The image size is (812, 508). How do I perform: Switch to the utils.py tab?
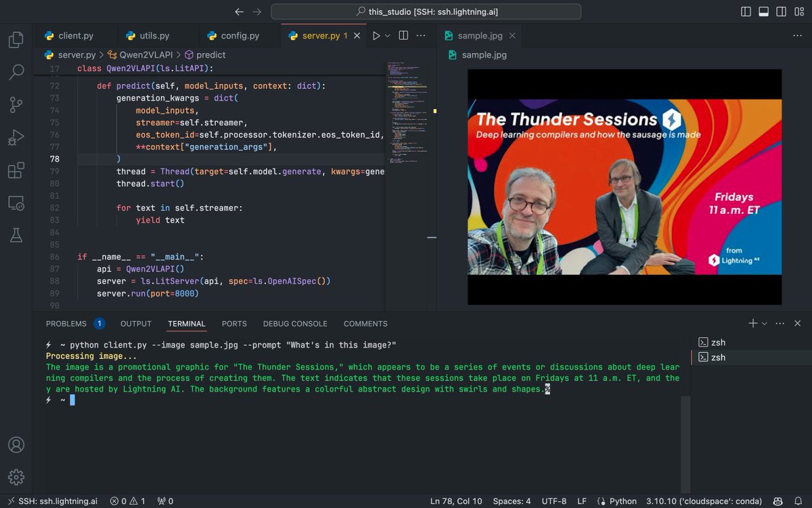[154, 36]
